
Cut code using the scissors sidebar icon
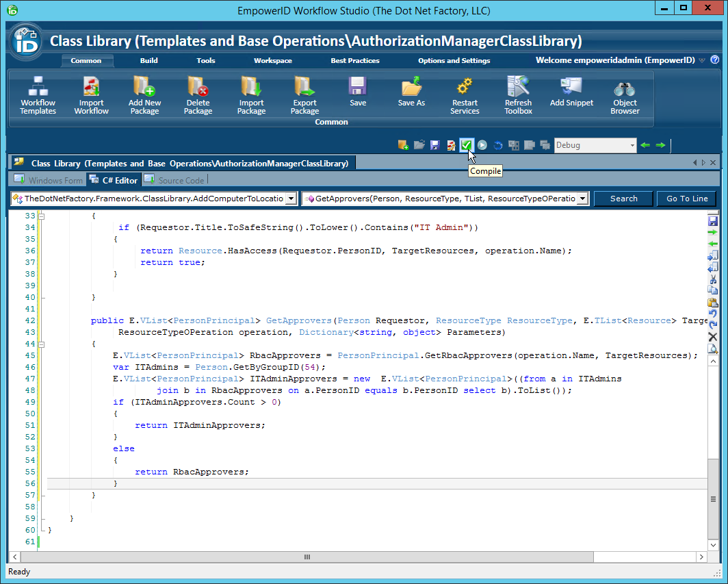713,279
